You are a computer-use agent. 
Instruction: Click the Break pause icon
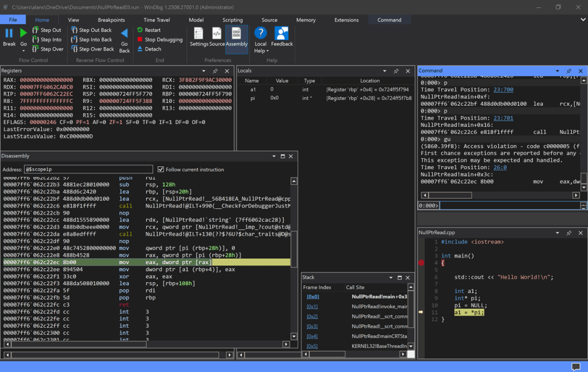click(x=9, y=34)
